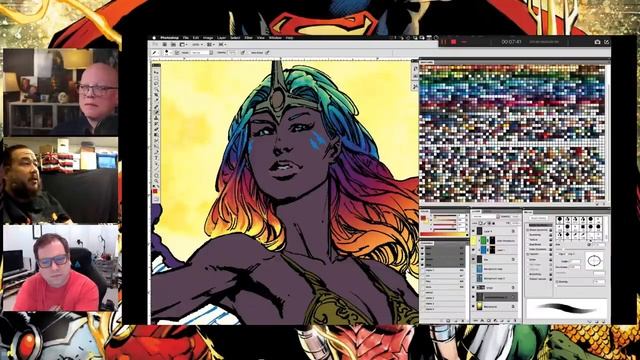
Task: Click the create new layer icon
Action: [x=508, y=321]
